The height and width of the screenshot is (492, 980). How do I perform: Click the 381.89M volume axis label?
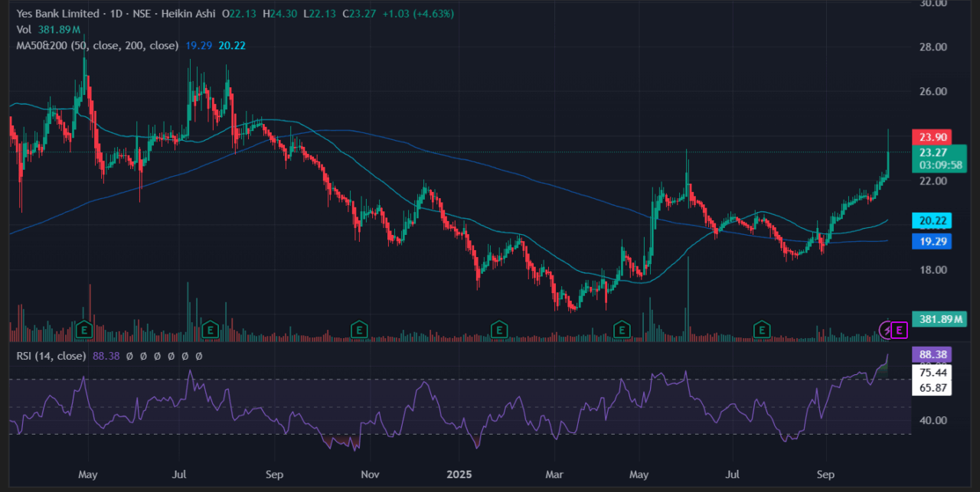click(x=939, y=319)
